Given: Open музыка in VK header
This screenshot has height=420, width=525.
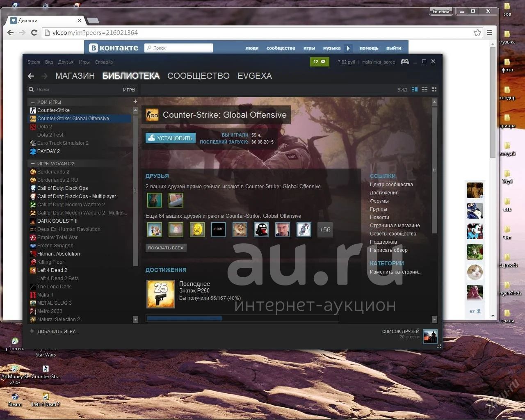Looking at the screenshot, I should click(x=332, y=48).
